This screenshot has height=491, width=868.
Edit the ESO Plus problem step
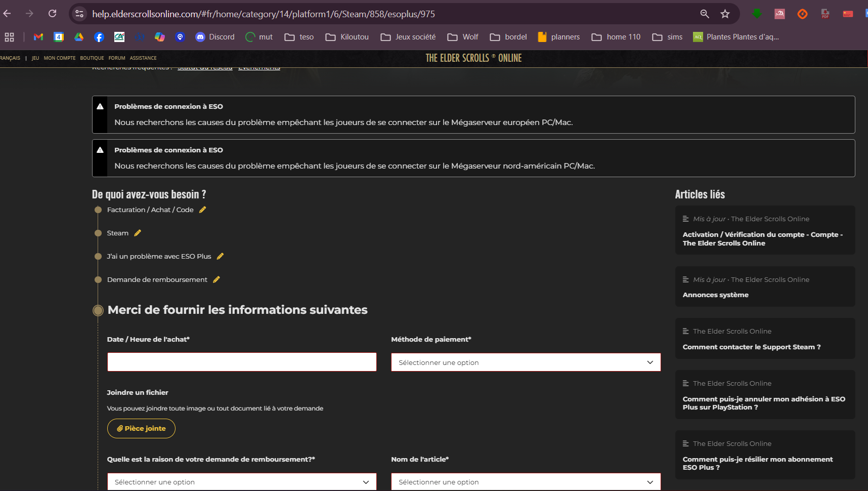pos(220,256)
